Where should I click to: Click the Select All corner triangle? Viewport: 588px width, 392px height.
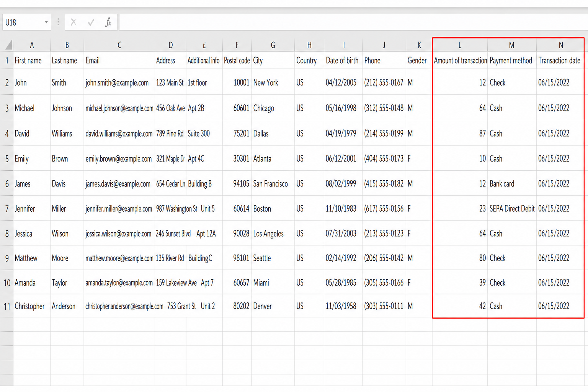click(8, 45)
